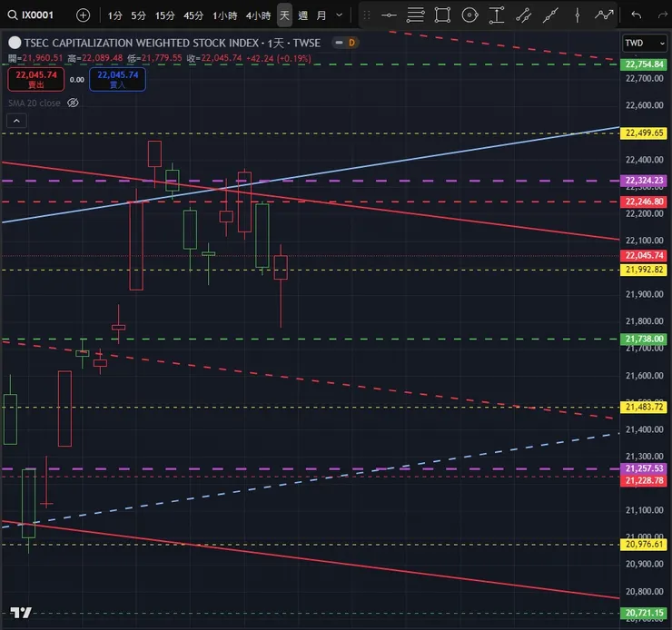Select the circle drawing tool
Screen dimensions: 672x630
click(469, 15)
